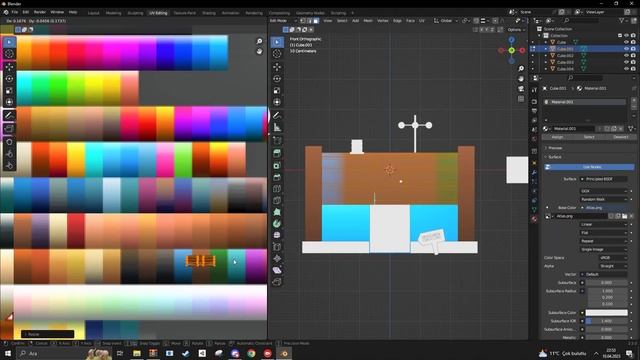The height and width of the screenshot is (360, 640).
Task: Select the Scale tool in the 3D viewport toolbar
Action: point(277,90)
